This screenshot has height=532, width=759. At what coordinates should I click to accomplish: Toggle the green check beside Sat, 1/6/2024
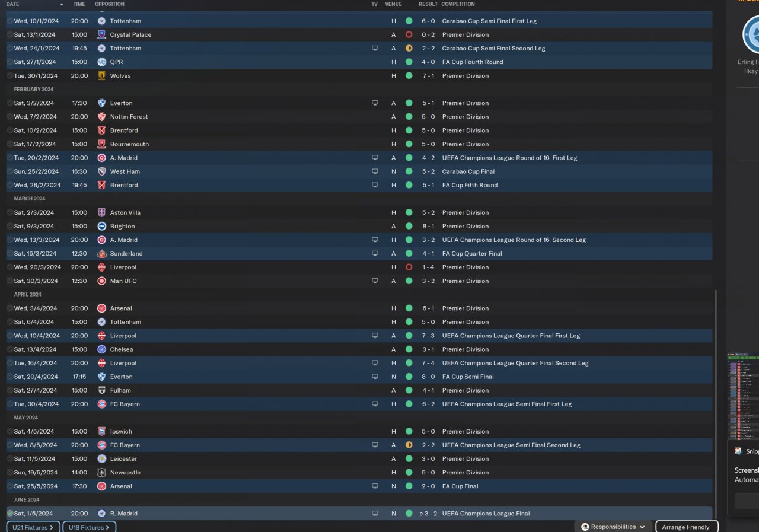click(x=10, y=514)
